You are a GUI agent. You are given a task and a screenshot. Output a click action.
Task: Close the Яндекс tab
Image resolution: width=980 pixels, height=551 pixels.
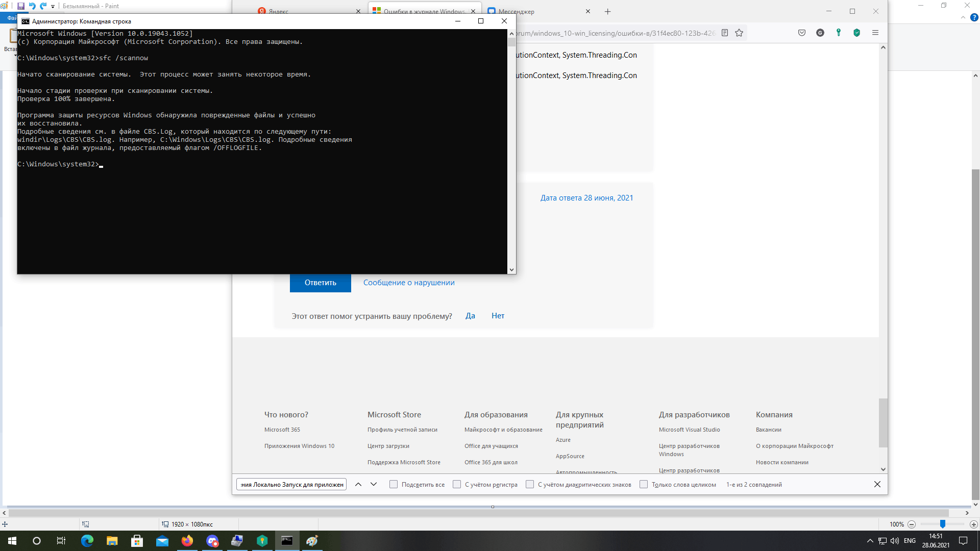[358, 11]
